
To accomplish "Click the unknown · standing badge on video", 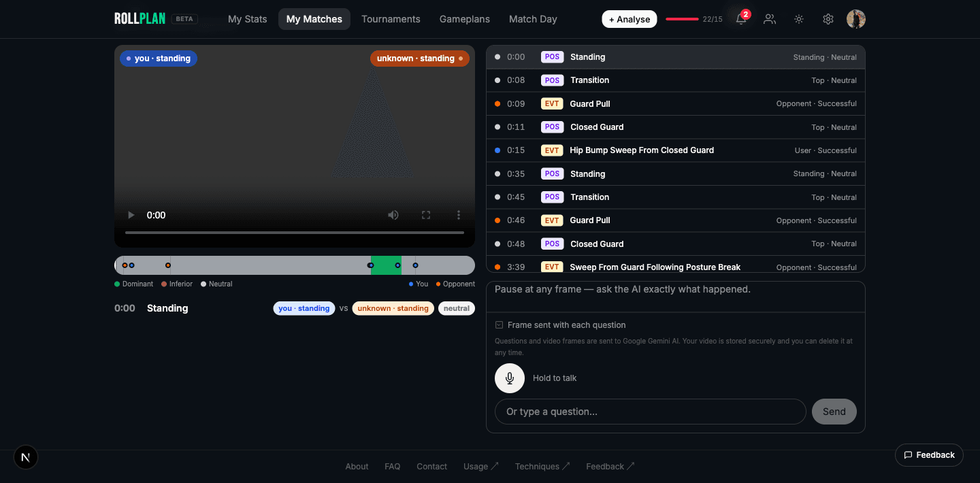I will 420,59.
